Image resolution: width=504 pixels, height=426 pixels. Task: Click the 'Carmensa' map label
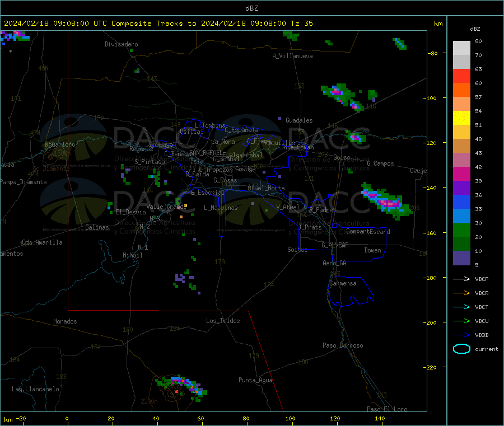click(343, 283)
